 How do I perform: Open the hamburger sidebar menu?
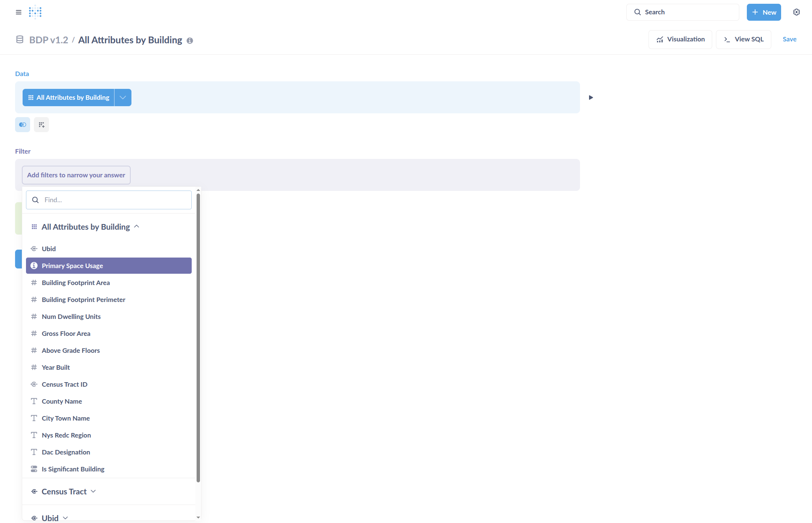(x=18, y=12)
